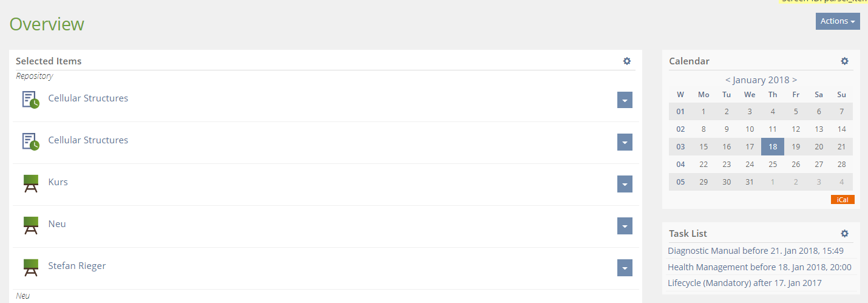The width and height of the screenshot is (868, 303).
Task: Open the Calendar settings gear
Action: tap(844, 61)
